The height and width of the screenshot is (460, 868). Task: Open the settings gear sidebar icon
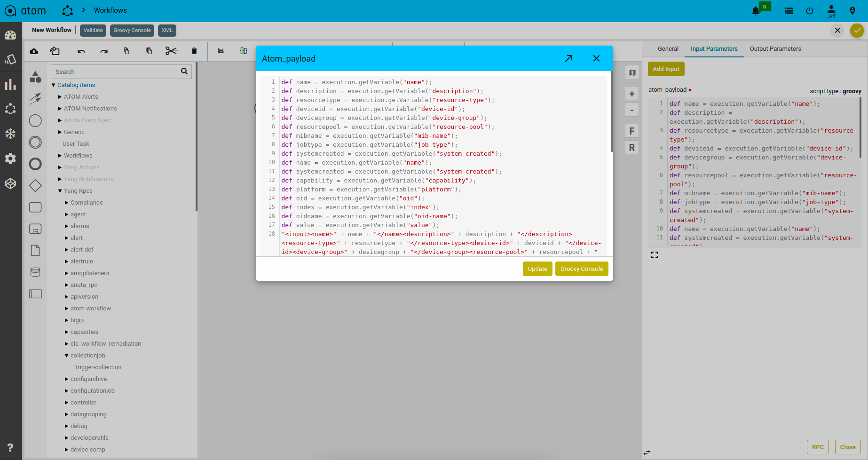(10, 159)
